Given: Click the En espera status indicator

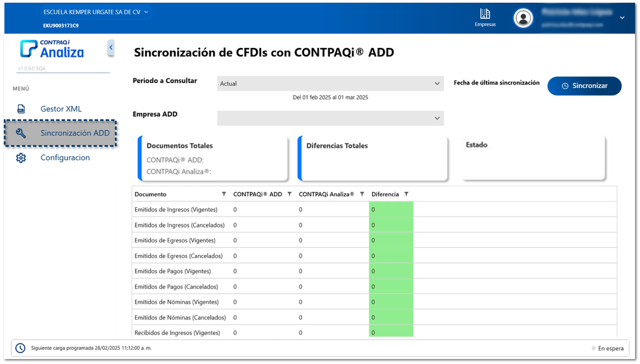Looking at the screenshot, I should (608, 349).
